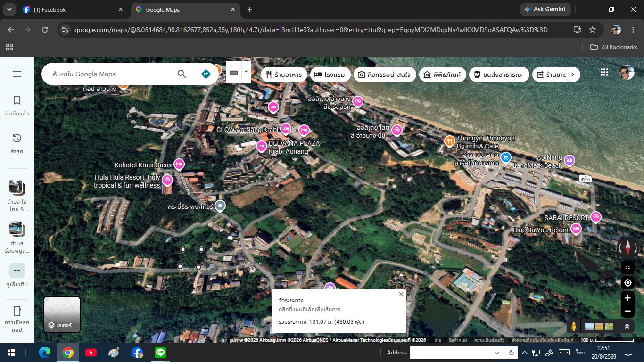Toggle the Thai input language indicator
Viewport: 644px width, 362px height.
(x=580, y=353)
